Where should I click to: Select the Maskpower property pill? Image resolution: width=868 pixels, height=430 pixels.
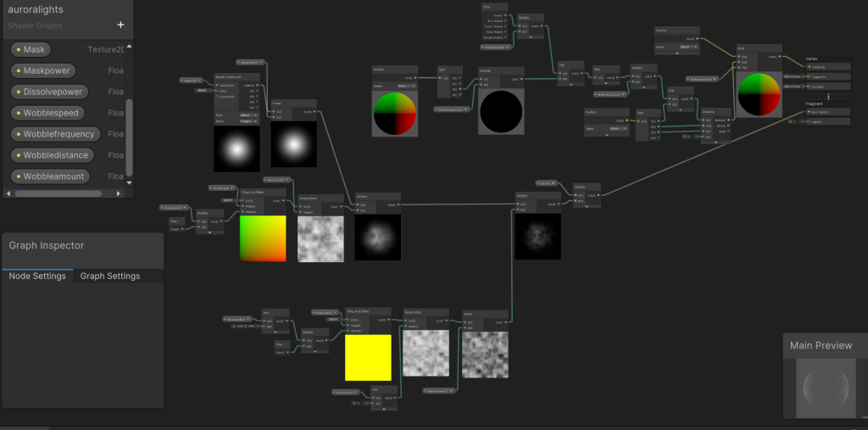click(44, 71)
